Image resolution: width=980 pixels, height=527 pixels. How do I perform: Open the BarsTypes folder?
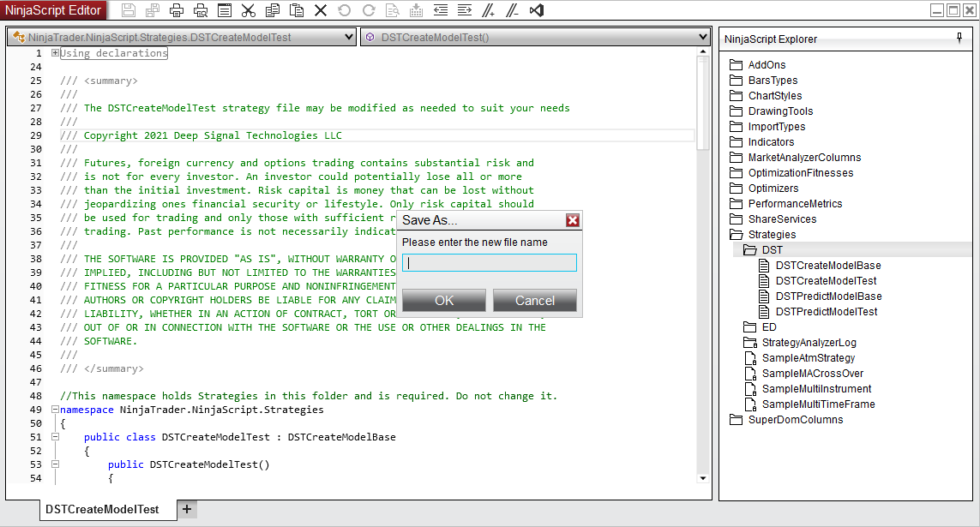click(x=764, y=81)
